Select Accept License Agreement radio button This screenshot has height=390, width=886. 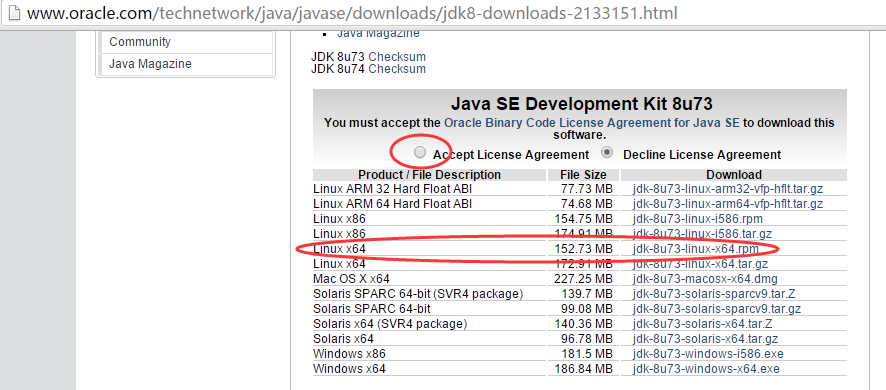pyautogui.click(x=420, y=152)
